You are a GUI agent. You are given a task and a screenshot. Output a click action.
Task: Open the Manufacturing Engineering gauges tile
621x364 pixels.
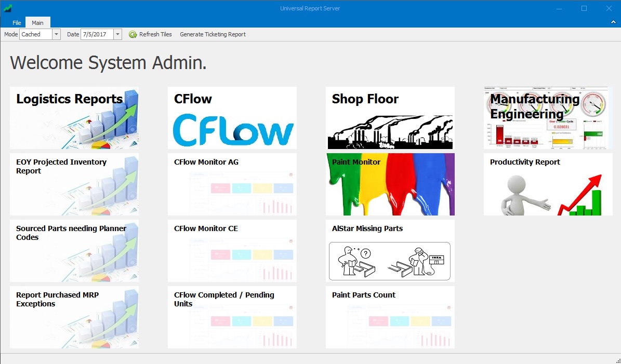(548, 118)
